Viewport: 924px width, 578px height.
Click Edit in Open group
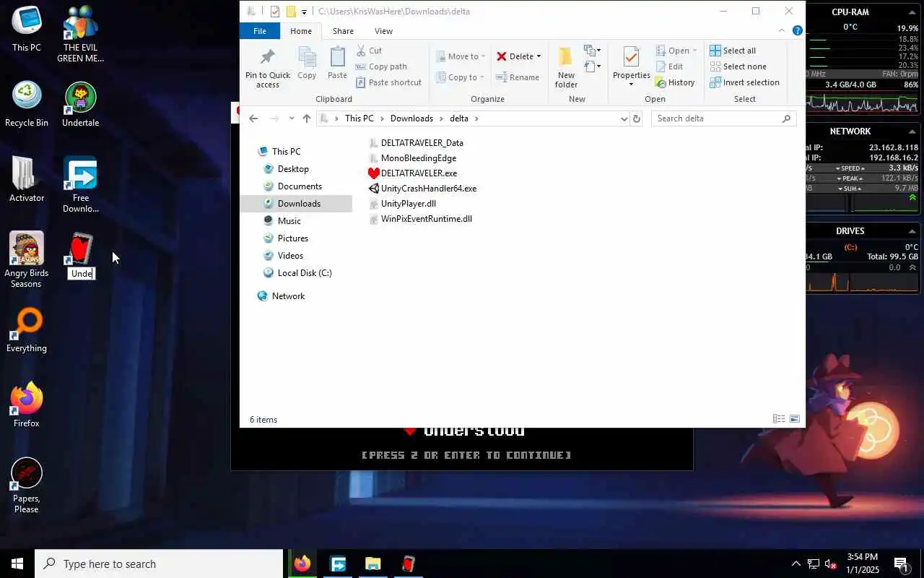coord(669,66)
